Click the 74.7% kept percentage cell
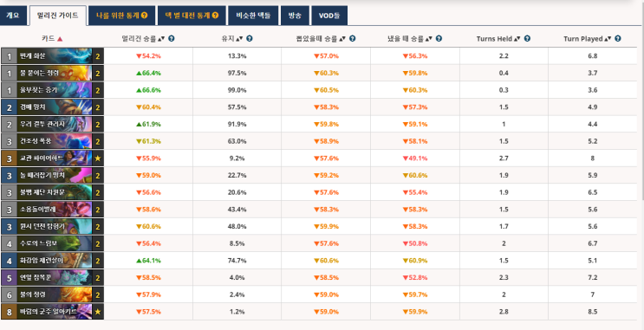The width and height of the screenshot is (644, 330). click(x=237, y=260)
